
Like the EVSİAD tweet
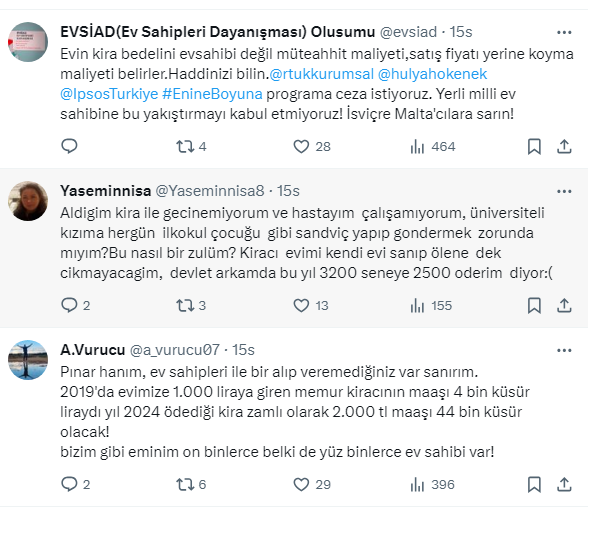(x=301, y=146)
